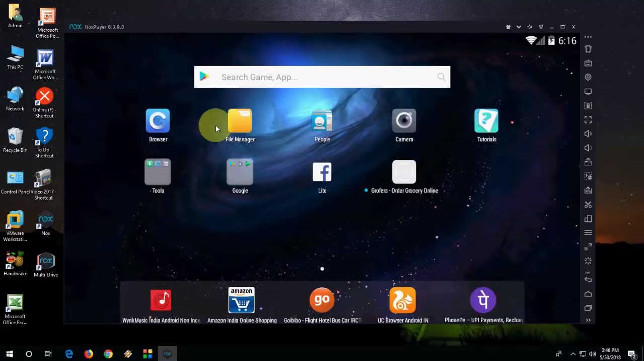644x361 pixels.
Task: Open Task View on the taskbar
Action: pyautogui.click(x=48, y=354)
